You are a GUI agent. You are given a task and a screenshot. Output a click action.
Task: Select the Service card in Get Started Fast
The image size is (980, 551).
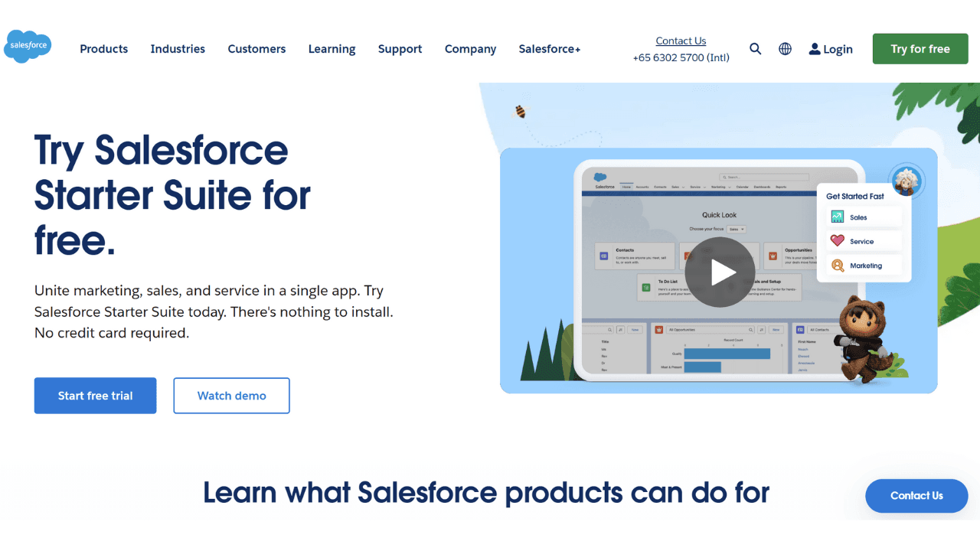(x=864, y=241)
